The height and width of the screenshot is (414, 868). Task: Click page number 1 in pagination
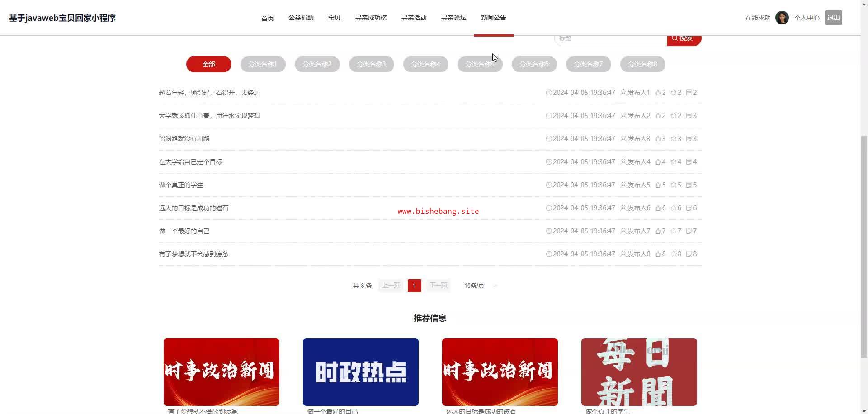[x=415, y=286]
